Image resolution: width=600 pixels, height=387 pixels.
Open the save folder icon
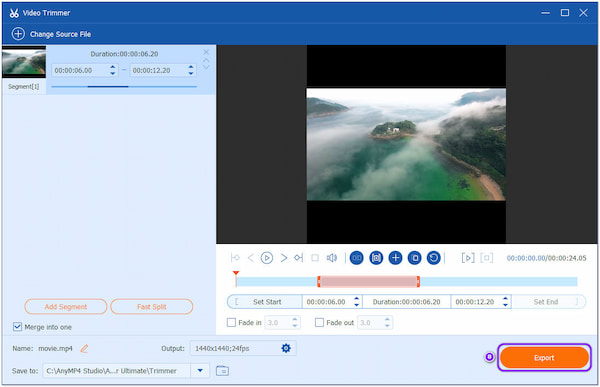point(222,371)
